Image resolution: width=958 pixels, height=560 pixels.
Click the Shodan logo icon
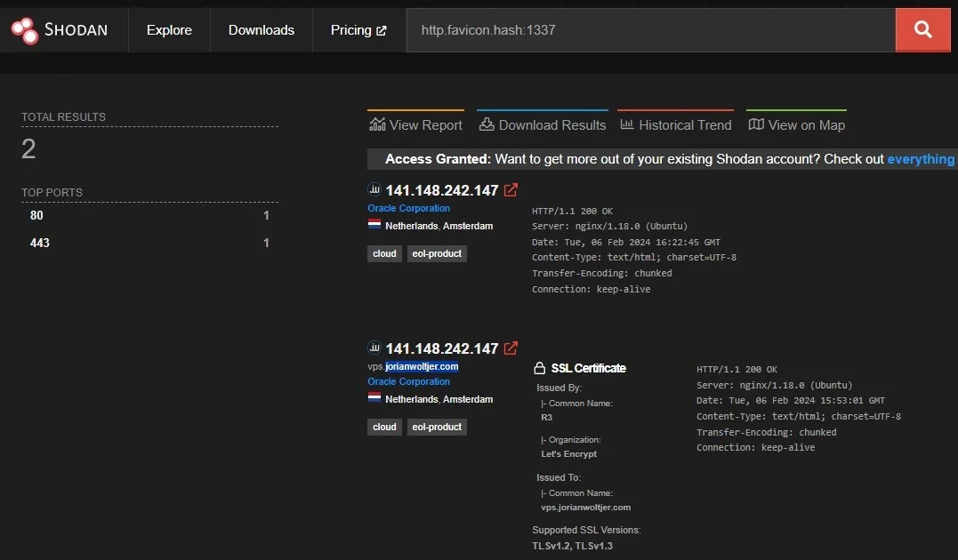24,30
